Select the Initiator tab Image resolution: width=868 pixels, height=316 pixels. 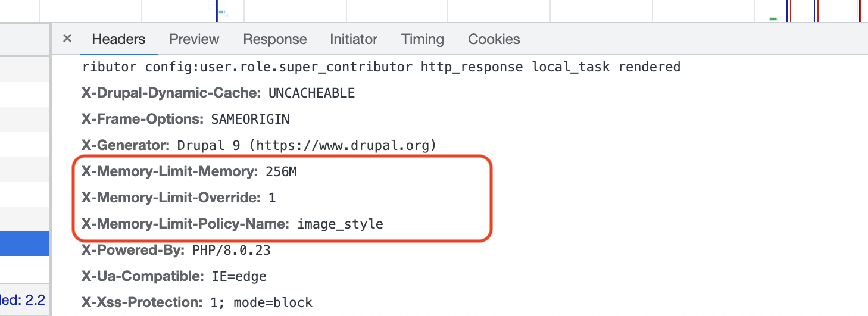click(354, 39)
